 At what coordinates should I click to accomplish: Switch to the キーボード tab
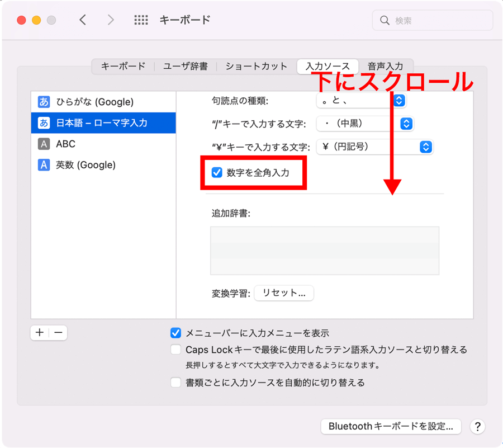123,66
